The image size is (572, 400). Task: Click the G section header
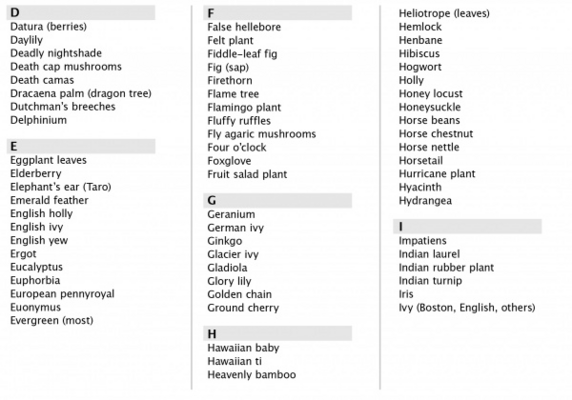278,201
